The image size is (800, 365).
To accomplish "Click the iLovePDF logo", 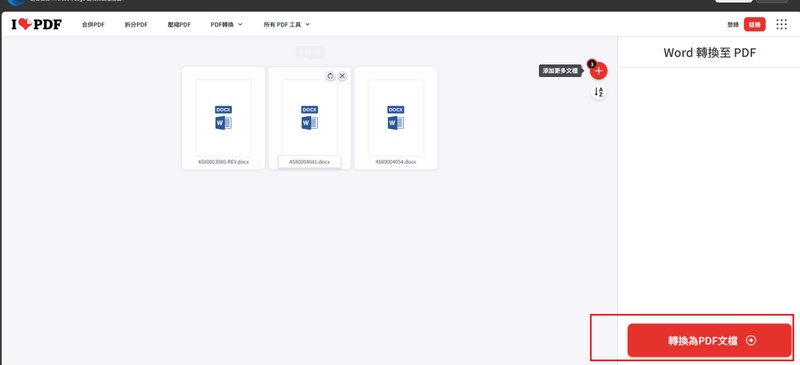I will click(36, 24).
